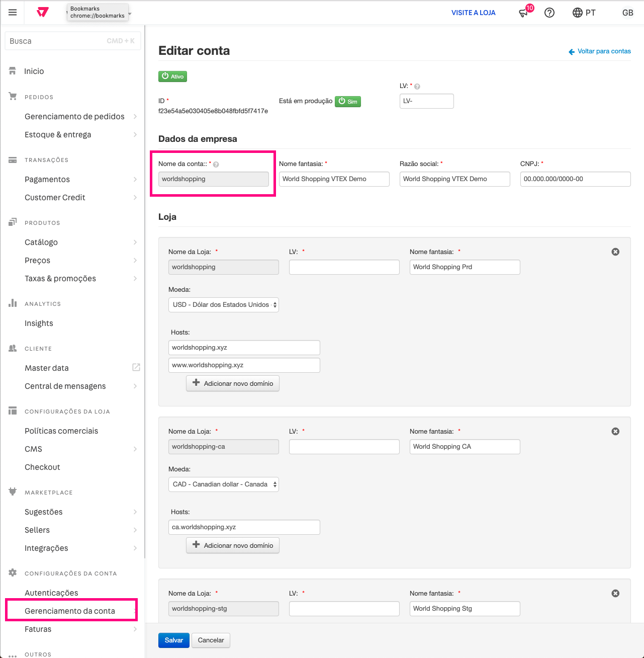Open notifications via the bell icon

tap(523, 13)
